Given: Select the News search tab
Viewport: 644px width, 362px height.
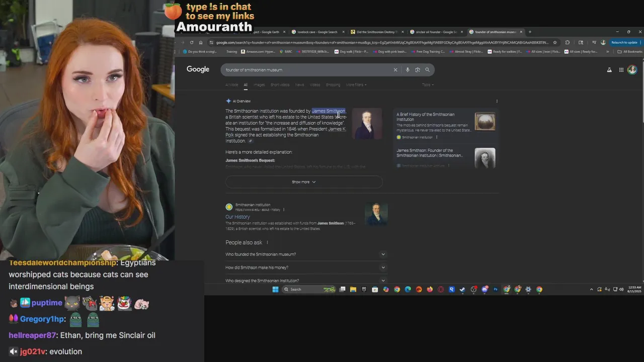Looking at the screenshot, I should point(300,84).
